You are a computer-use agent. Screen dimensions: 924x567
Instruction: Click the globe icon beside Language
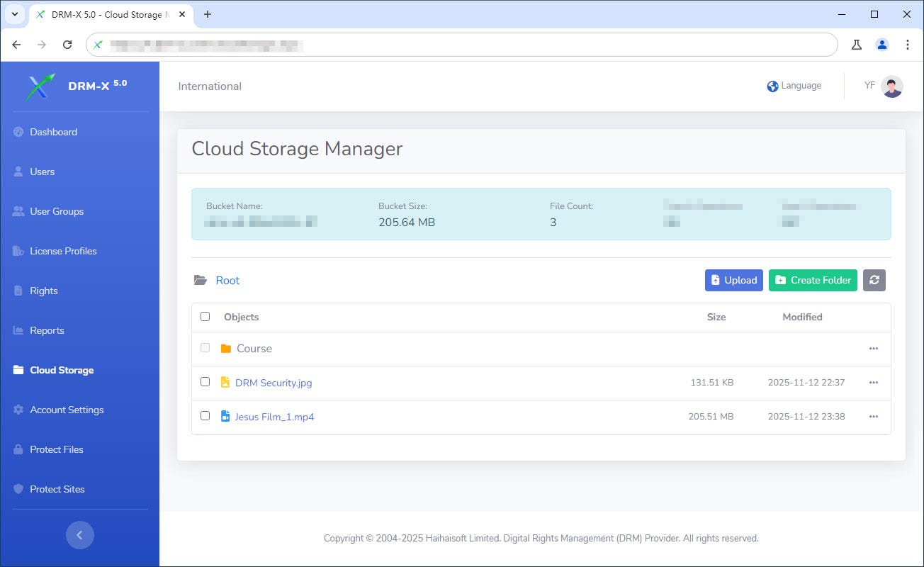772,86
